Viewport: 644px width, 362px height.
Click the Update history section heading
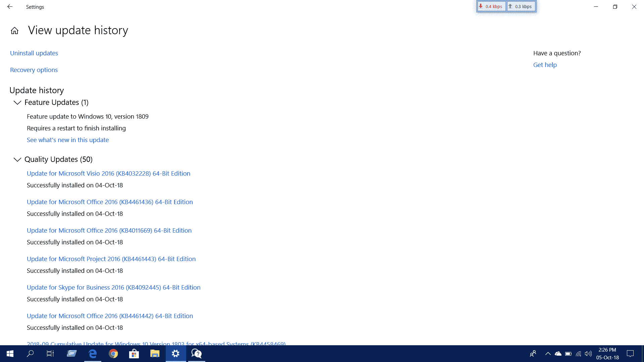pyautogui.click(x=37, y=90)
